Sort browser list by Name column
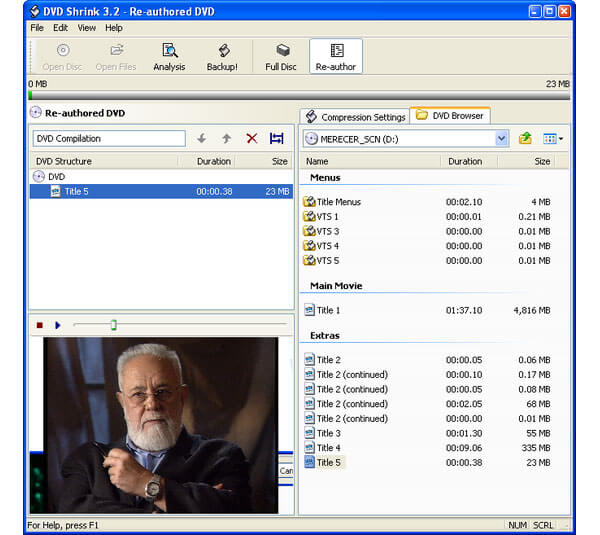Image resolution: width=600 pixels, height=535 pixels. point(370,161)
